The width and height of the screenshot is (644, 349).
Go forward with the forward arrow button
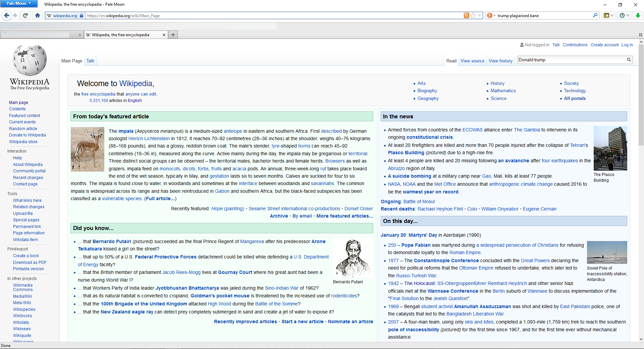(15, 15)
